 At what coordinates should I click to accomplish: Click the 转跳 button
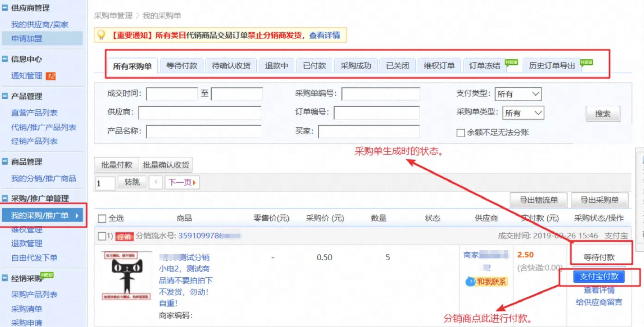click(132, 182)
